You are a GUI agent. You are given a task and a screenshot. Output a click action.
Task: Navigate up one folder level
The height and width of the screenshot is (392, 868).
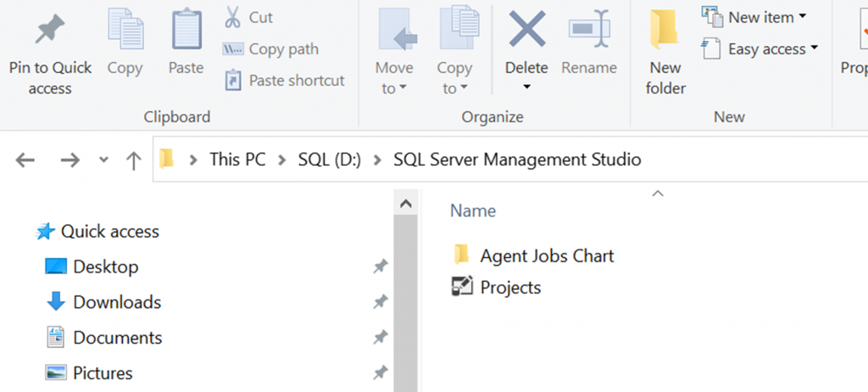pos(133,160)
